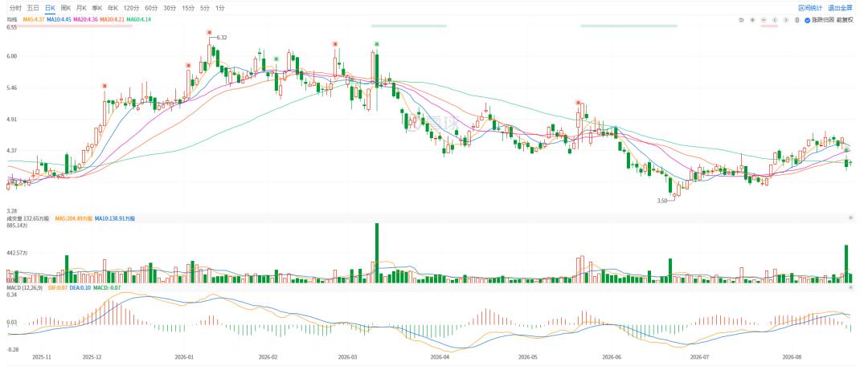Image resolution: width=868 pixels, height=366 pixels.
Task: Click the 2026-01 date axis label
Action: point(183,357)
